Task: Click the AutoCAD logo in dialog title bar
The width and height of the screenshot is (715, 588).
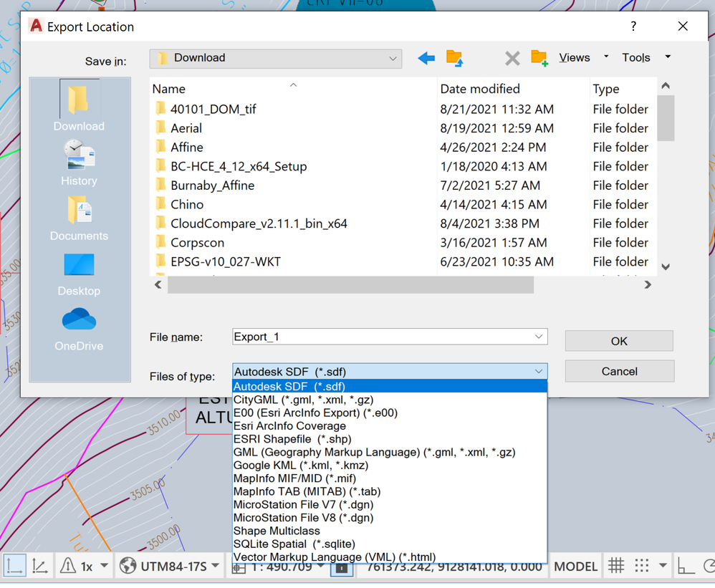Action: [36, 26]
